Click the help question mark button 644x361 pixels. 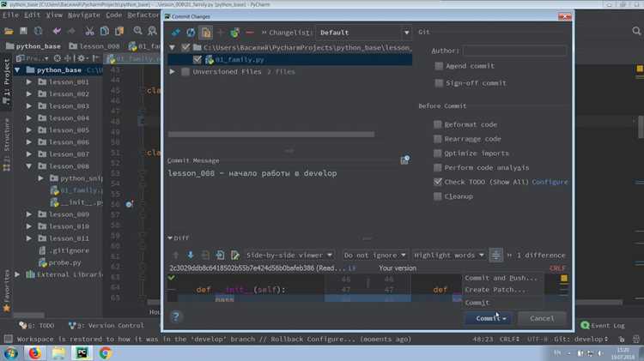(x=176, y=316)
